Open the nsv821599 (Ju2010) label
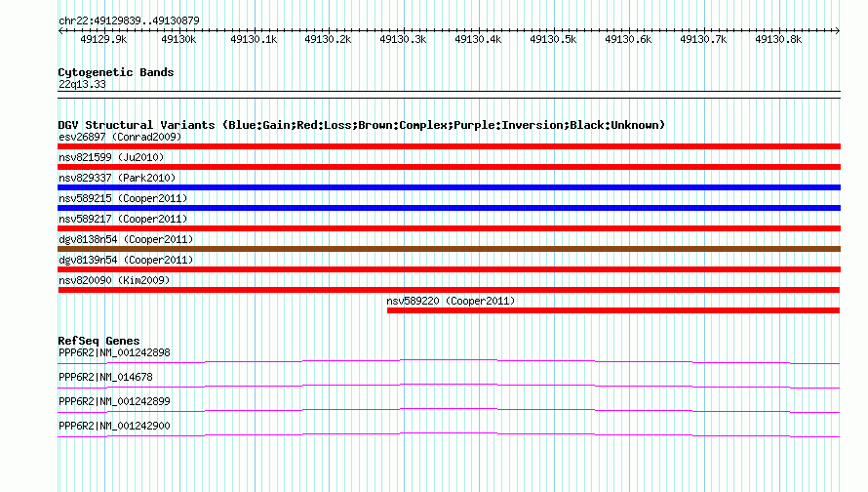The height and width of the screenshot is (492, 868). click(111, 157)
